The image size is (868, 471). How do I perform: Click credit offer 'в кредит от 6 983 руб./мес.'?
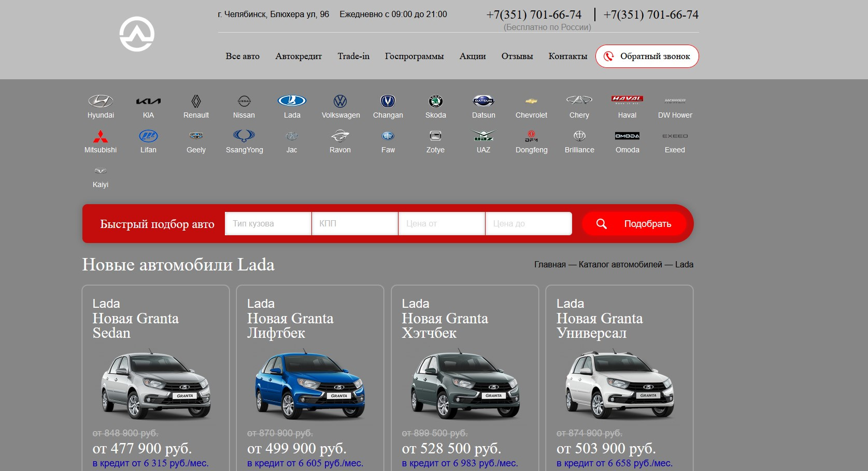(x=460, y=463)
